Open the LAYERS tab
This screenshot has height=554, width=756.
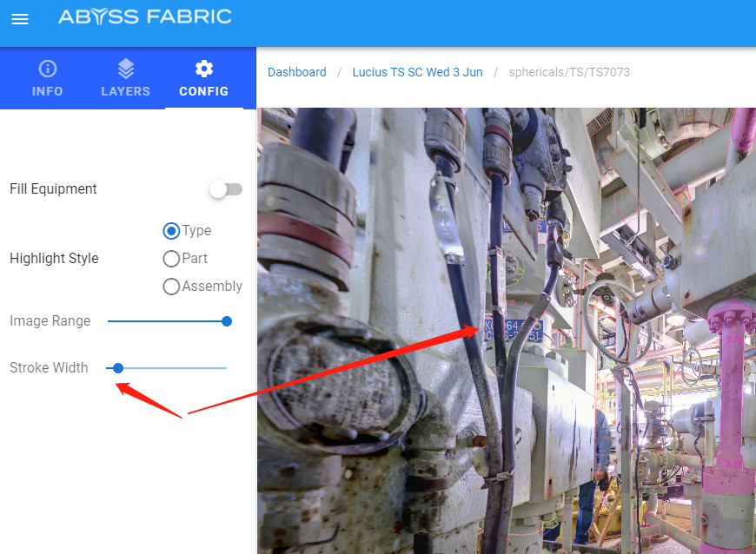coord(125,78)
